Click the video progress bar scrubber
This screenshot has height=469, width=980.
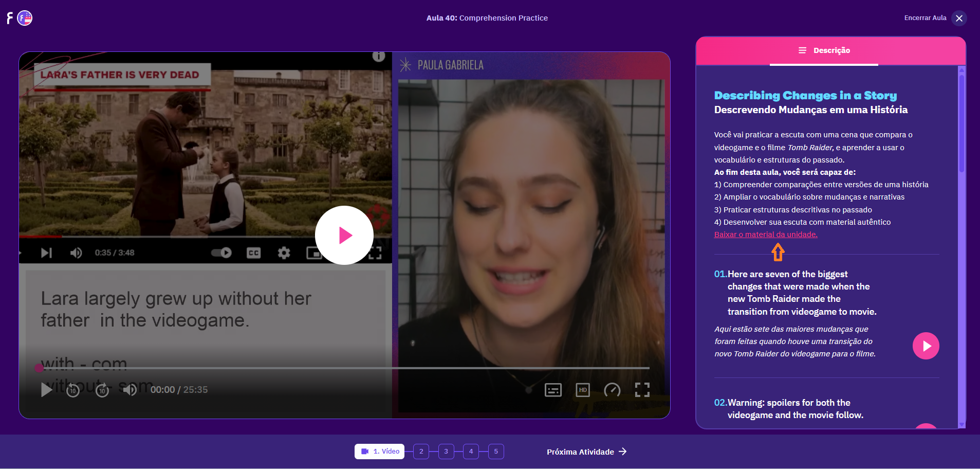coord(39,368)
